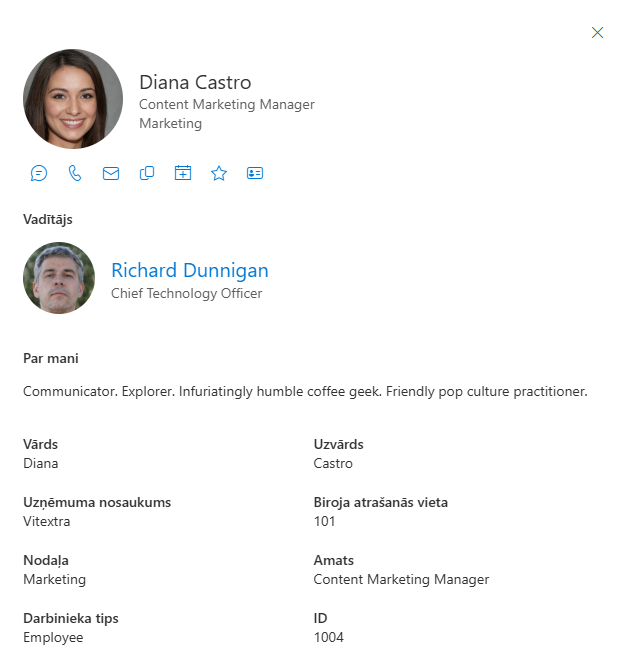This screenshot has width=625, height=653.
Task: Open the contact card icon
Action: [x=255, y=173]
